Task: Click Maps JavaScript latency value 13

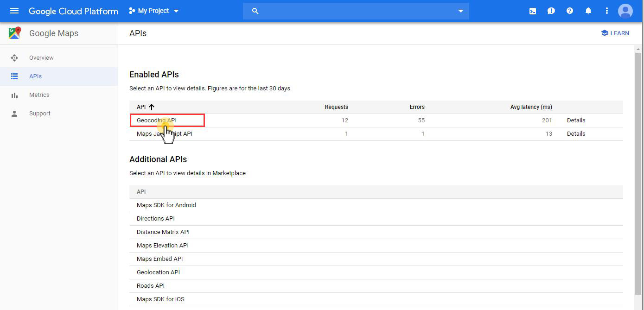Action: pos(548,134)
